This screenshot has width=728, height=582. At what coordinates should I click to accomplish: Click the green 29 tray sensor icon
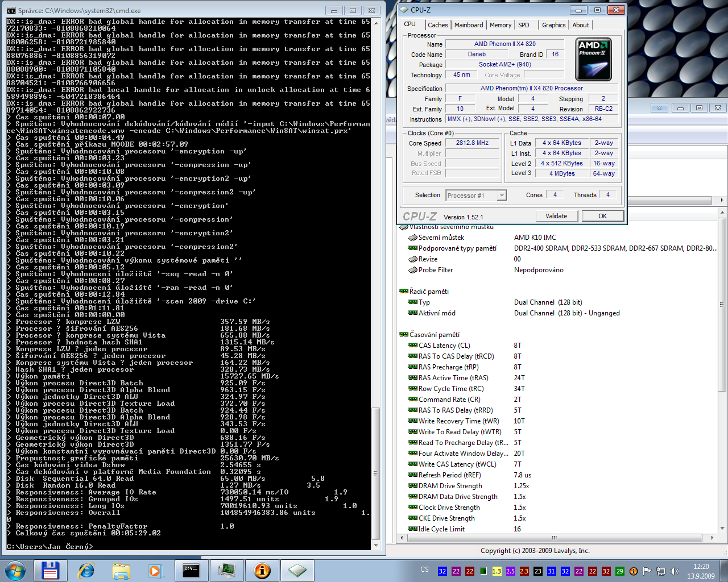click(x=619, y=571)
